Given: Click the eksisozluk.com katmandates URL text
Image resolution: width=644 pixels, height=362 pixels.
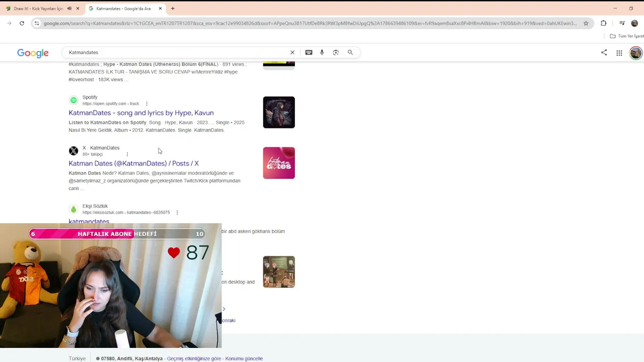Looking at the screenshot, I should tap(126, 213).
